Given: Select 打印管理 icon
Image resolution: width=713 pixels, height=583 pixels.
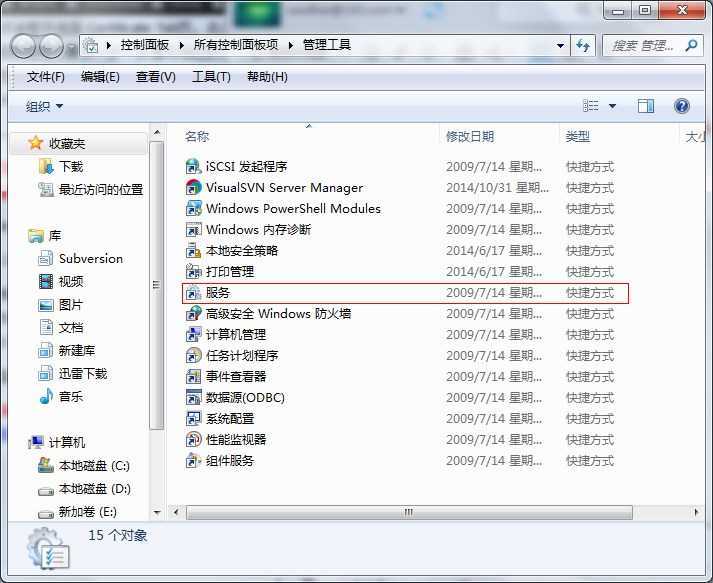Looking at the screenshot, I should (193, 271).
